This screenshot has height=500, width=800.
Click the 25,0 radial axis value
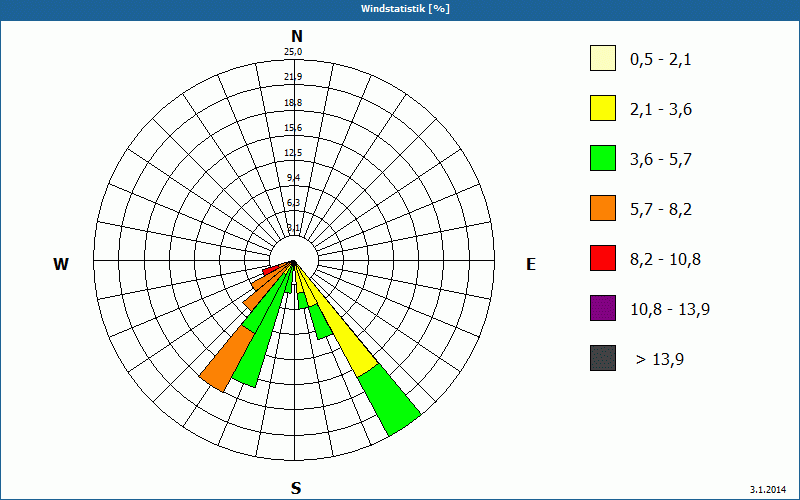coord(294,52)
